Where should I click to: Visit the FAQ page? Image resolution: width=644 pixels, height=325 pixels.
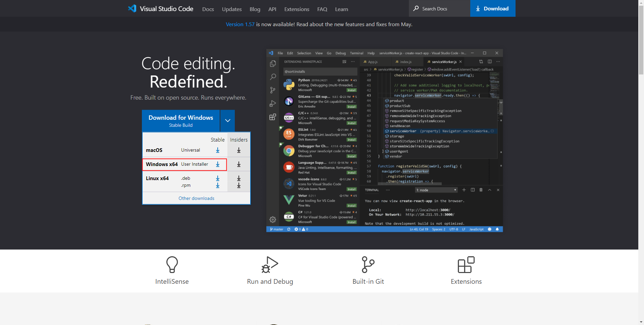tap(322, 9)
